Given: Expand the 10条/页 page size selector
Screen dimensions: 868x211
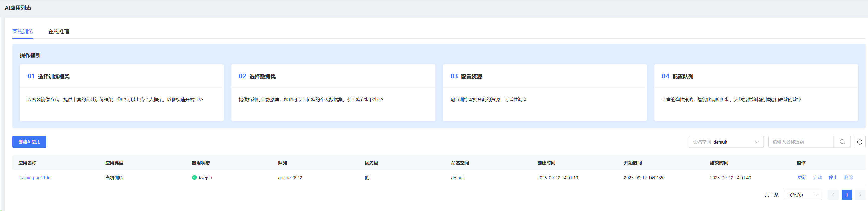Looking at the screenshot, I should click(x=803, y=195).
